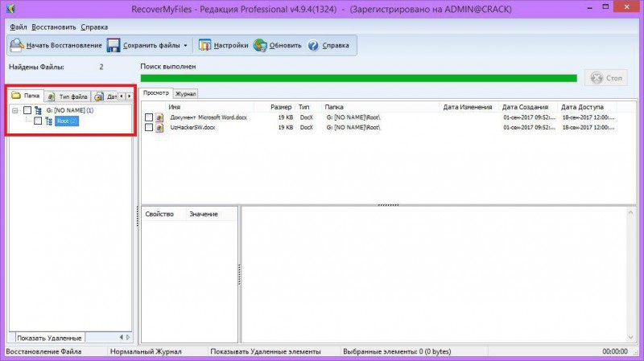Click the Значение column header

tap(212, 214)
